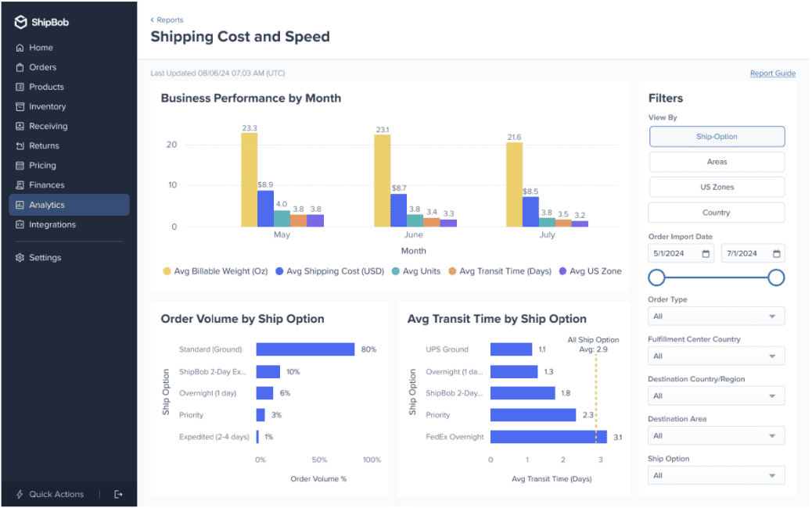
Task: Open the Report Guide link
Action: [773, 73]
